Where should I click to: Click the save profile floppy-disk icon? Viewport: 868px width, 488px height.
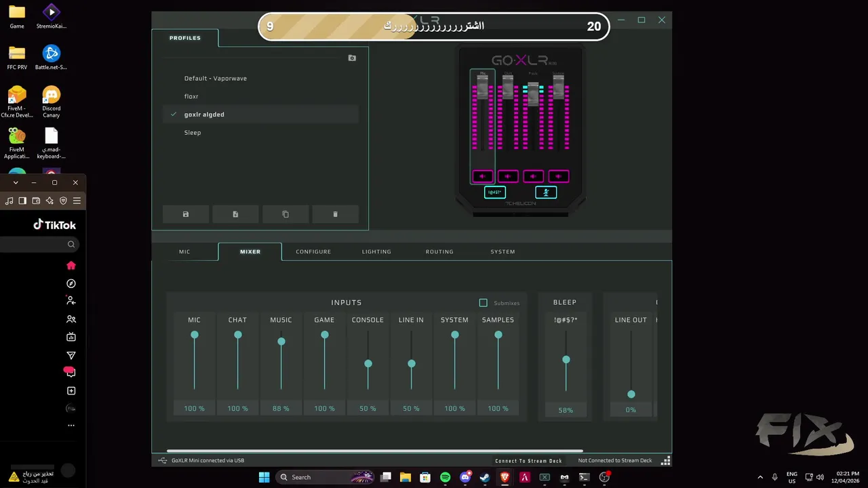point(186,214)
